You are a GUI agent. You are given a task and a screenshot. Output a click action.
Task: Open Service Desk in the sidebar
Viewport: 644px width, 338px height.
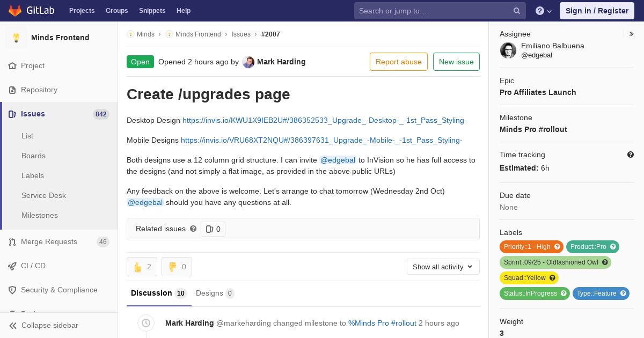[x=43, y=195]
